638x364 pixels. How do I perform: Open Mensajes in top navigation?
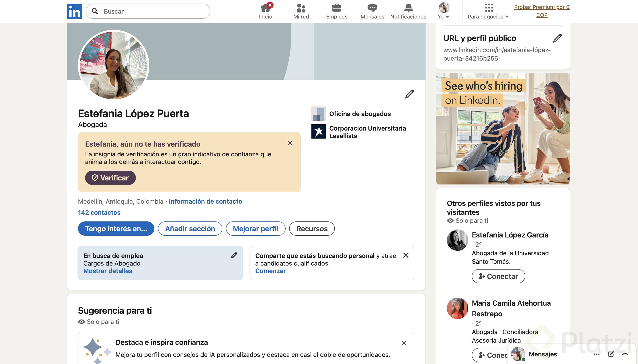[372, 11]
